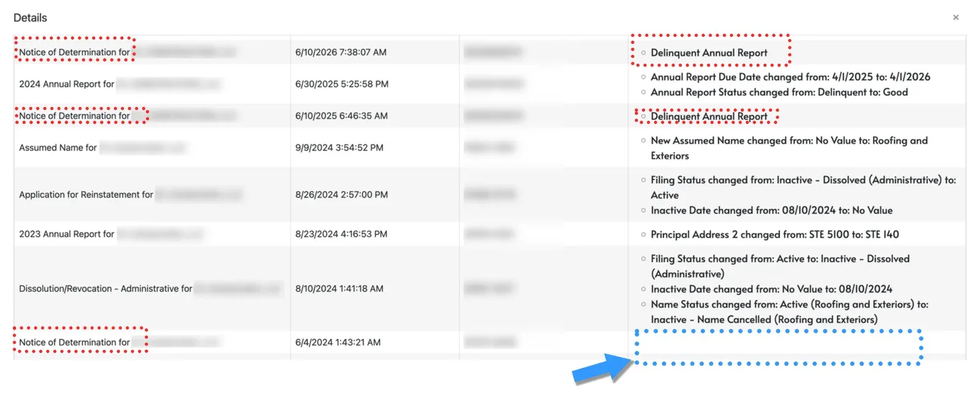Select the Annual Report Due Date change
The width and height of the screenshot is (980, 399).
point(790,76)
